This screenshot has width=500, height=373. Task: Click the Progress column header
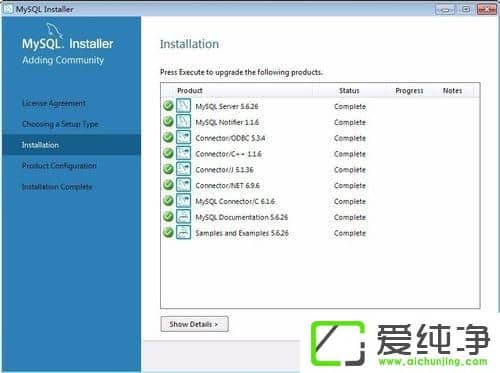(x=409, y=91)
